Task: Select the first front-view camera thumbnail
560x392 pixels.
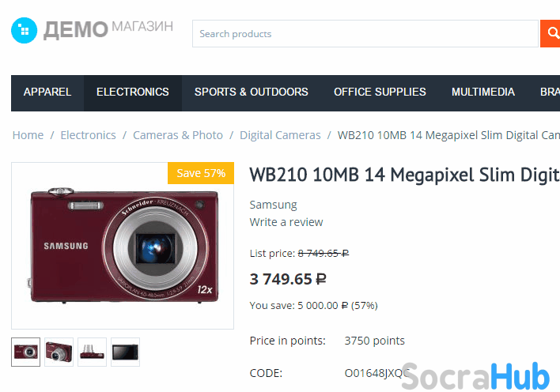Action: coord(26,352)
